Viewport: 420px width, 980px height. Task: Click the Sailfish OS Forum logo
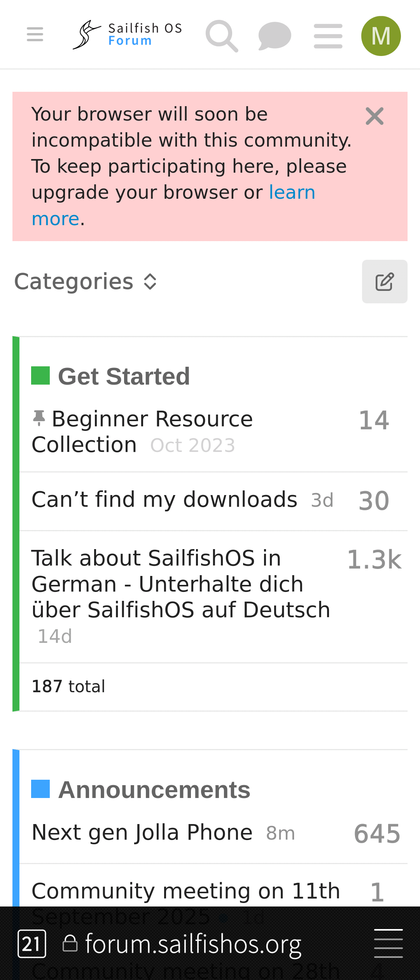[x=127, y=35]
